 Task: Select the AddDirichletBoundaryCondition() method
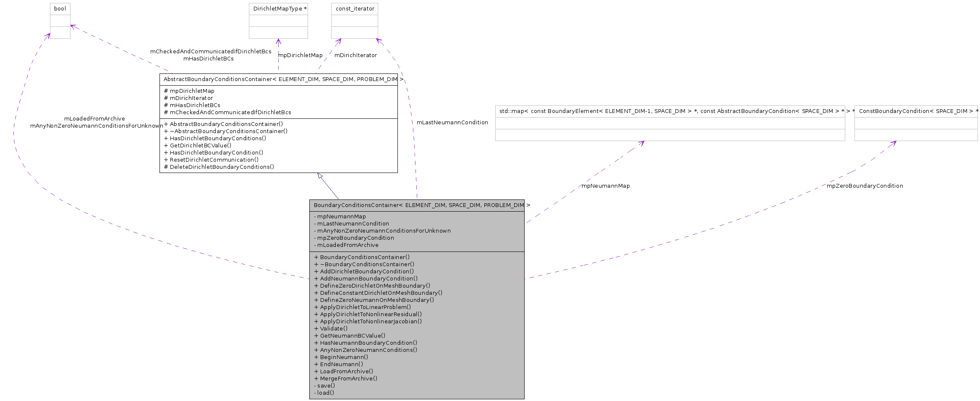(364, 272)
